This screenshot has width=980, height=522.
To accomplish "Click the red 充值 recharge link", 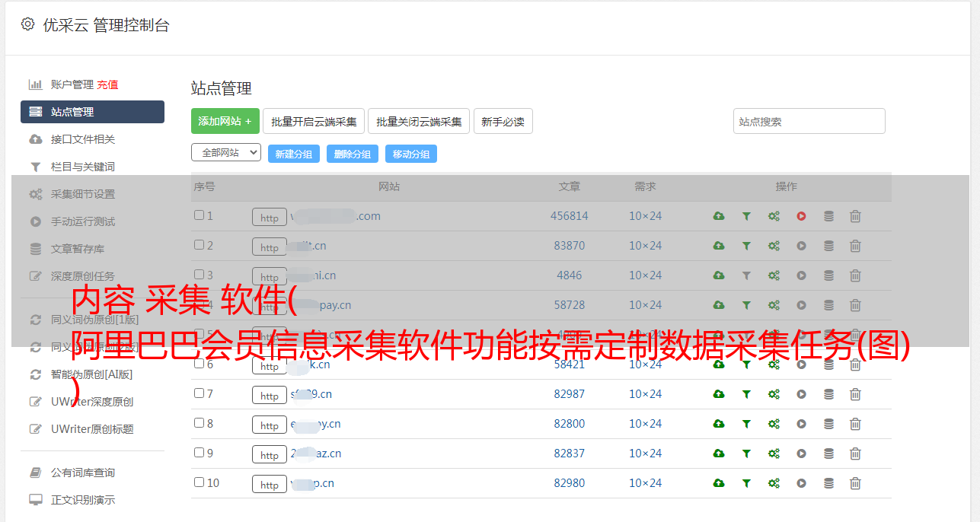I will click(x=107, y=84).
